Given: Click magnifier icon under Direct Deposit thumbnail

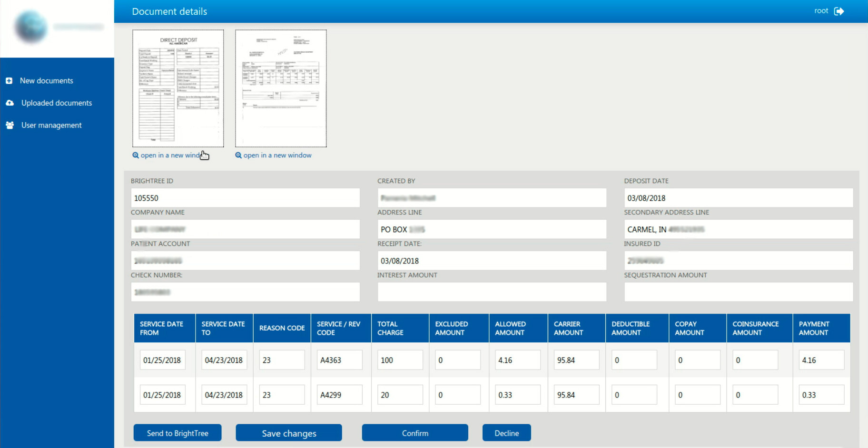Looking at the screenshot, I should (136, 156).
